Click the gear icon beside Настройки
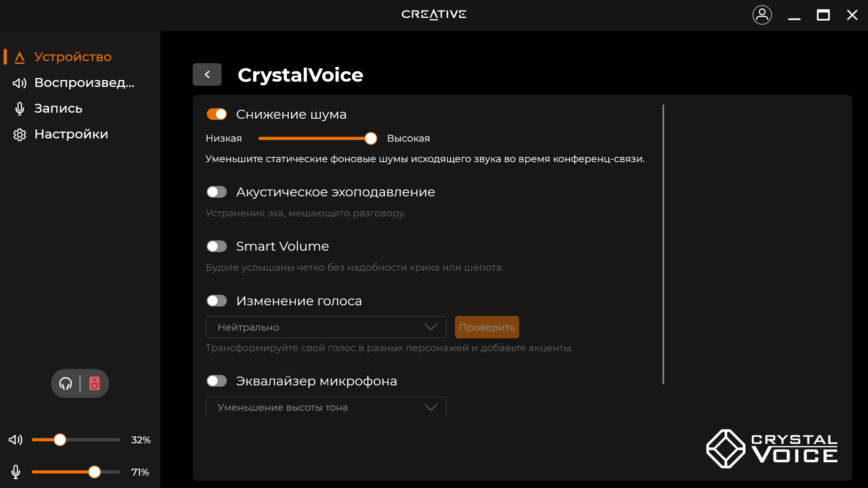This screenshot has width=868, height=488. [19, 134]
